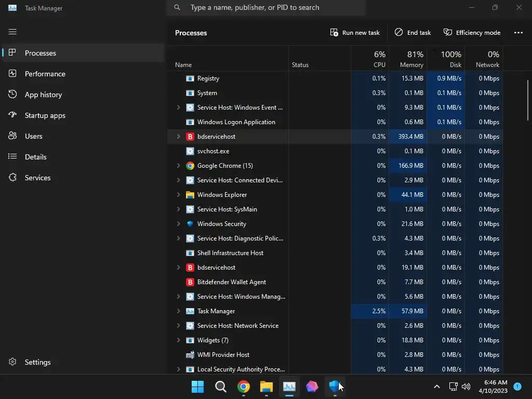
Task: Open the Windows Start menu
Action: [197, 387]
